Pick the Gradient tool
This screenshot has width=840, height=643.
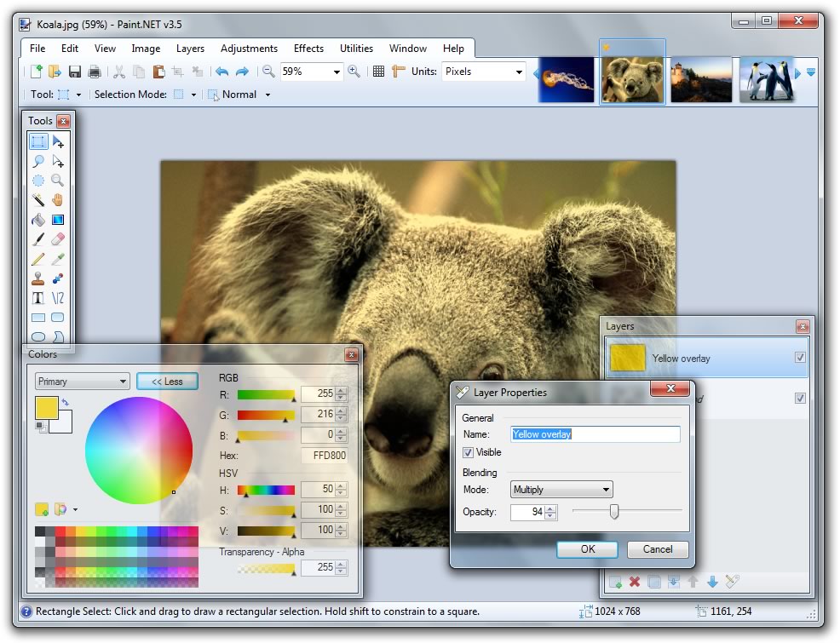pyautogui.click(x=56, y=219)
